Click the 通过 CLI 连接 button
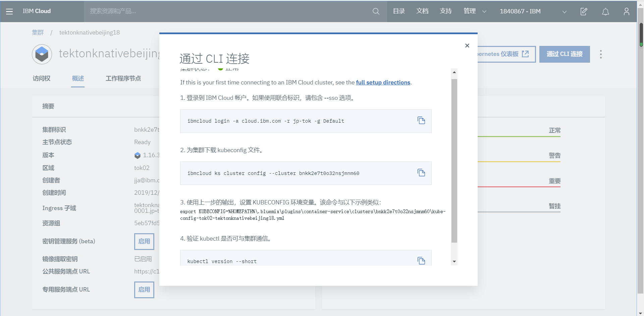 click(x=565, y=54)
